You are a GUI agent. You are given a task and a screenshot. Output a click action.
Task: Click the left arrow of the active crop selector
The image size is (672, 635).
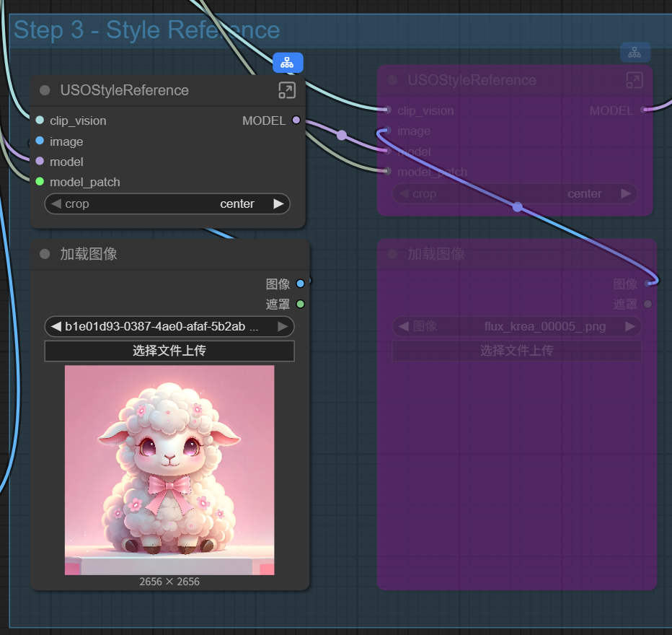click(x=56, y=203)
